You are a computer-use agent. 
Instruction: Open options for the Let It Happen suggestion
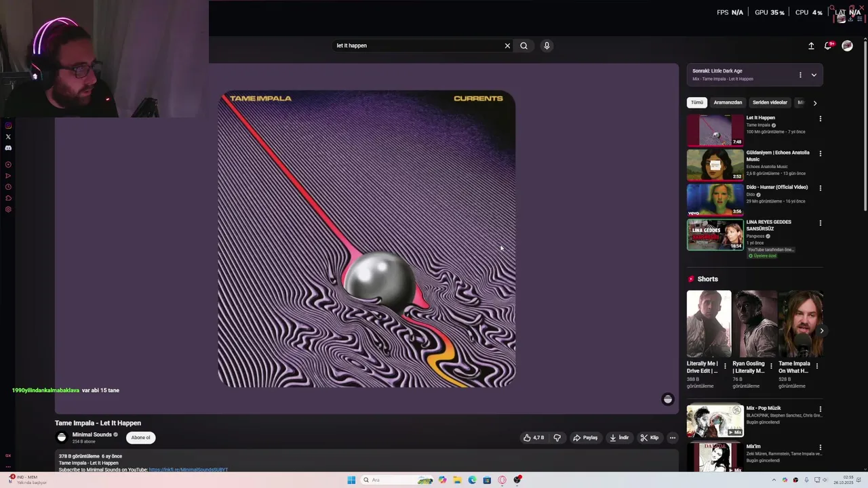coord(821,119)
